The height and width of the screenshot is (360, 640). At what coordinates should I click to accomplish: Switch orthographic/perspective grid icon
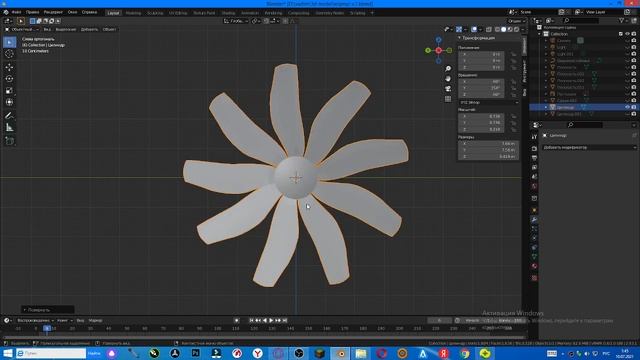[448, 99]
